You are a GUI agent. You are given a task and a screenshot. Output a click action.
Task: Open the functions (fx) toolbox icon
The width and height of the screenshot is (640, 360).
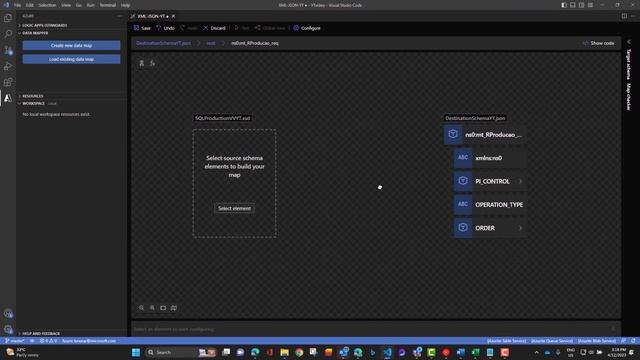[152, 63]
